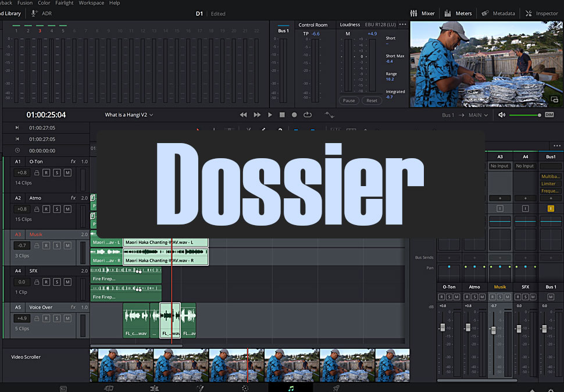Click the Record button in transport
Image resolution: width=564 pixels, height=392 pixels.
[x=294, y=115]
